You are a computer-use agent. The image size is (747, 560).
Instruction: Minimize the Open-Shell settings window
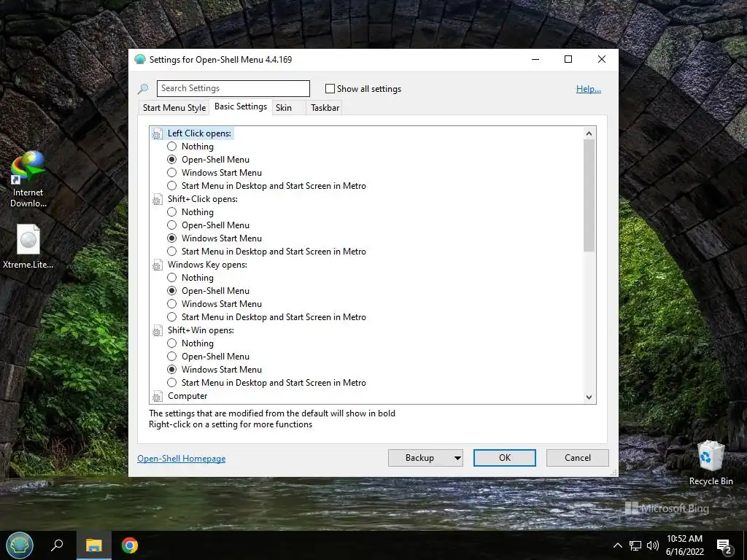click(535, 59)
